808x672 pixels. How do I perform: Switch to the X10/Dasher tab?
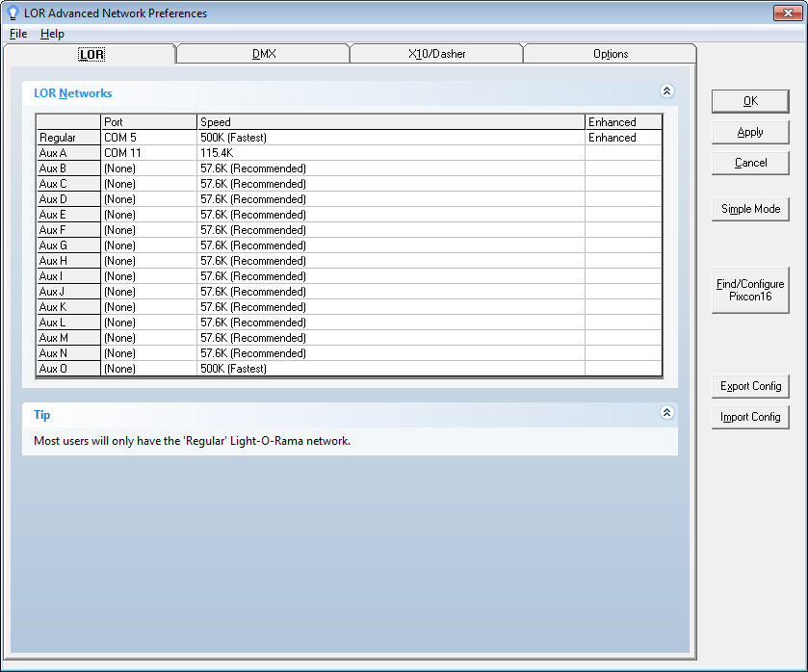point(436,54)
